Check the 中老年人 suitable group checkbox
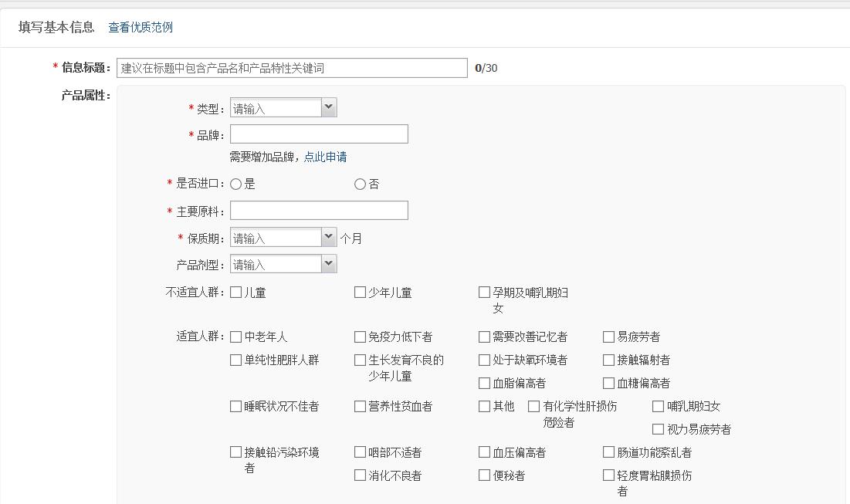Screen dimensions: 850x504 coord(235,337)
